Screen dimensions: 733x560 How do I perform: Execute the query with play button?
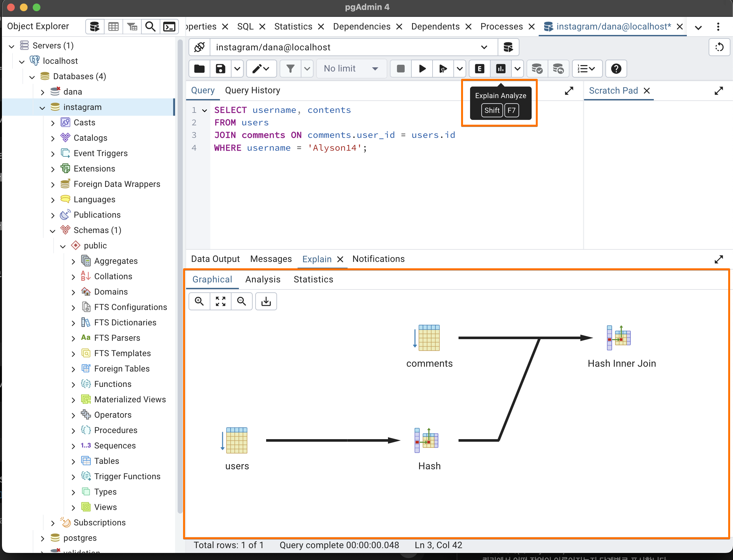(x=422, y=69)
